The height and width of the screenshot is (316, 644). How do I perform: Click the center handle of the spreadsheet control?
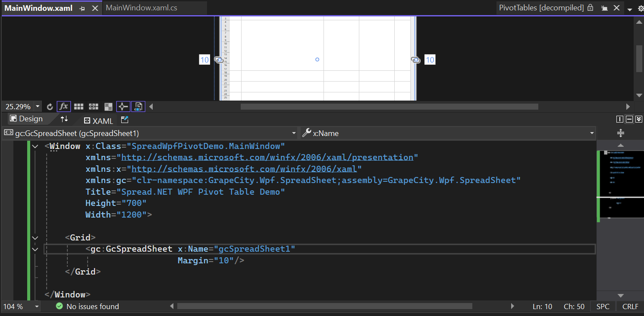tap(317, 60)
